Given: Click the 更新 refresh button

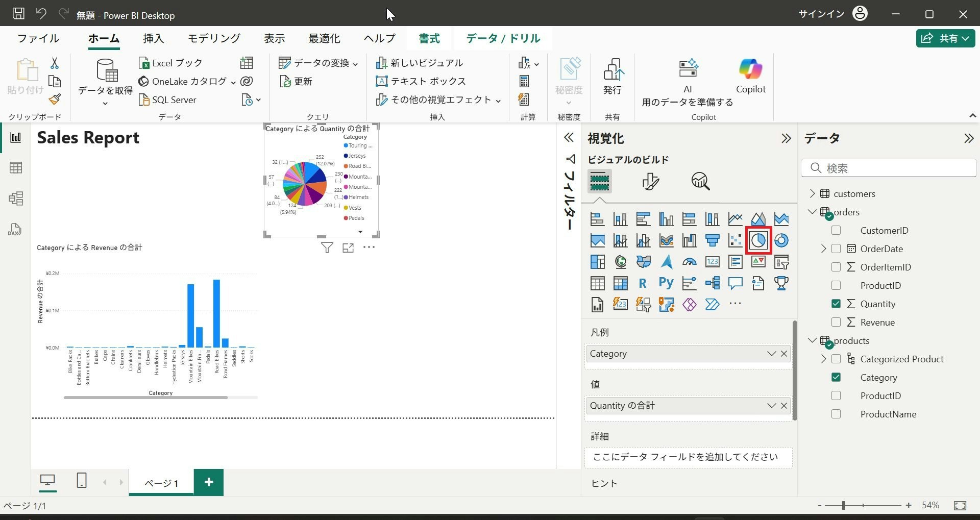Looking at the screenshot, I should (296, 81).
